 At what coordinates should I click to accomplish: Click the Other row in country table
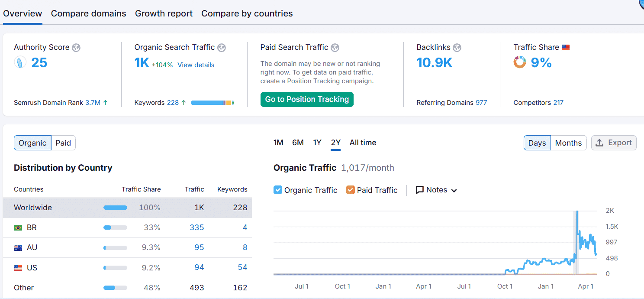tap(127, 288)
